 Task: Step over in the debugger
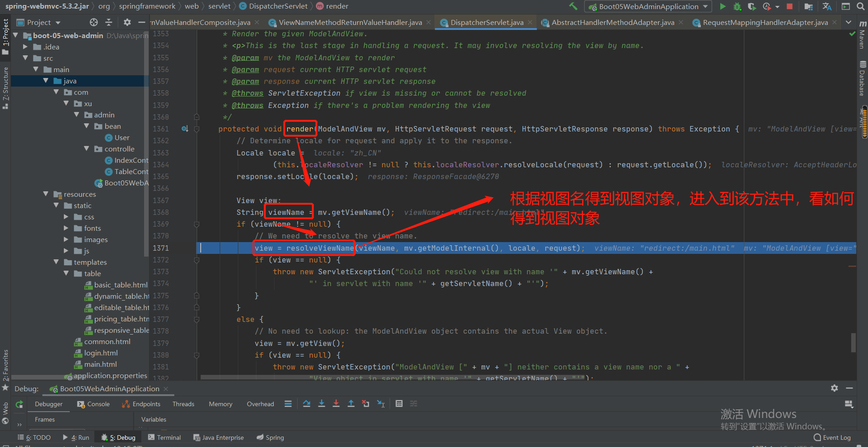(x=307, y=404)
